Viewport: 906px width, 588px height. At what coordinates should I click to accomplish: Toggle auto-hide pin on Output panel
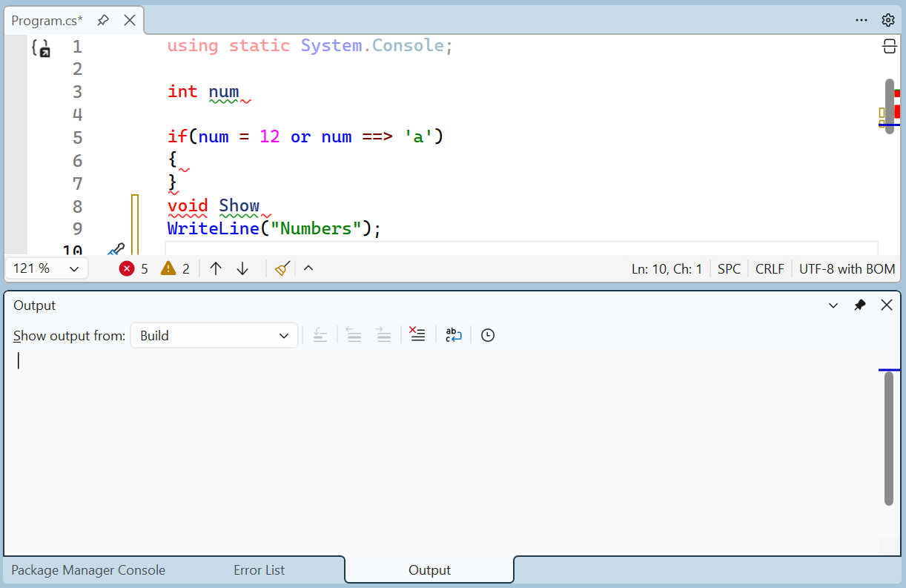(860, 305)
